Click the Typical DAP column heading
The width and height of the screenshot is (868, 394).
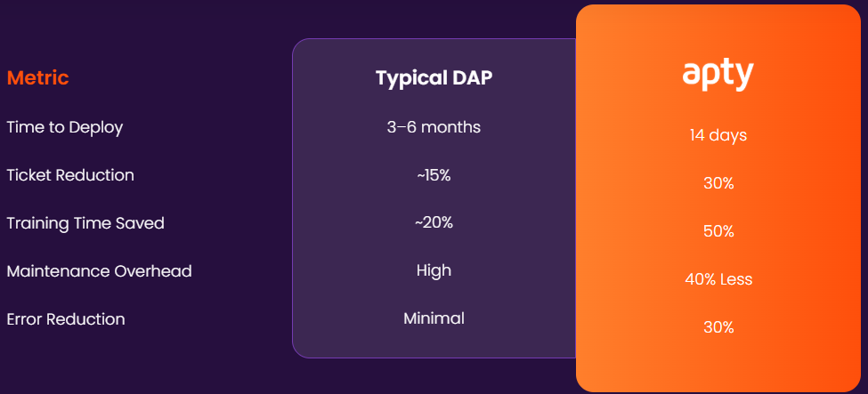click(434, 78)
